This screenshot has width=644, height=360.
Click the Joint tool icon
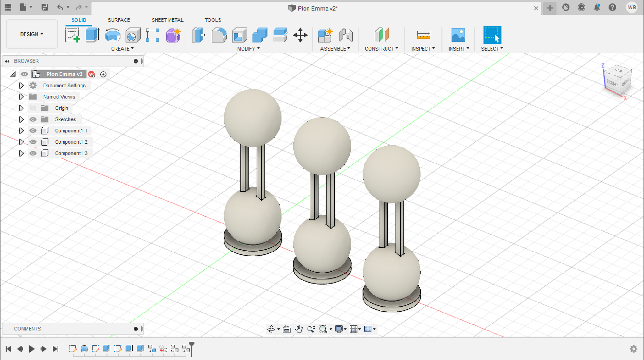pos(346,35)
